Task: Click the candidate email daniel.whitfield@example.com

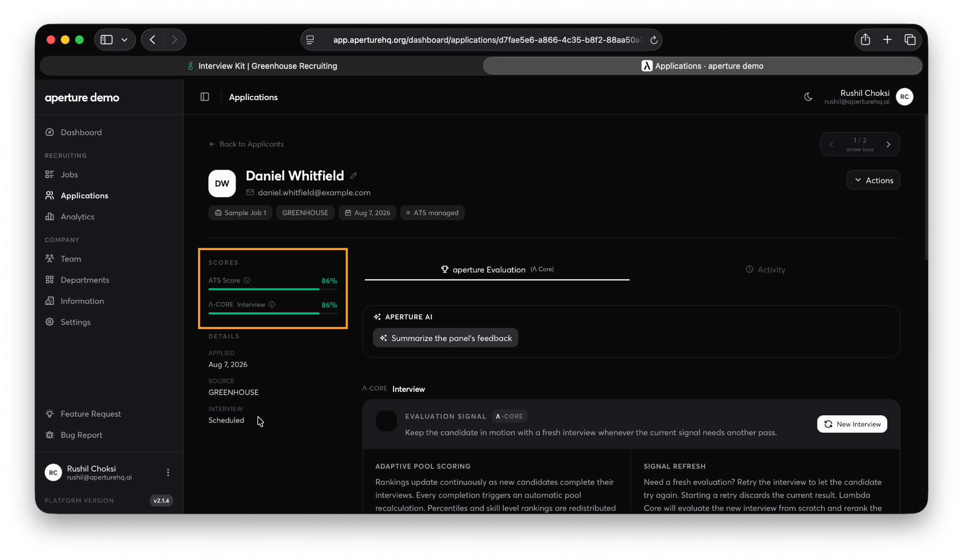Action: coord(314,193)
